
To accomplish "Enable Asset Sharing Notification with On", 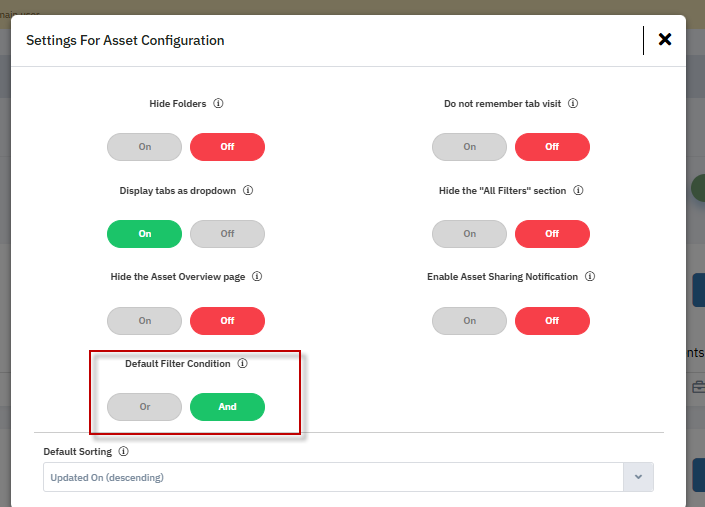I will point(470,321).
